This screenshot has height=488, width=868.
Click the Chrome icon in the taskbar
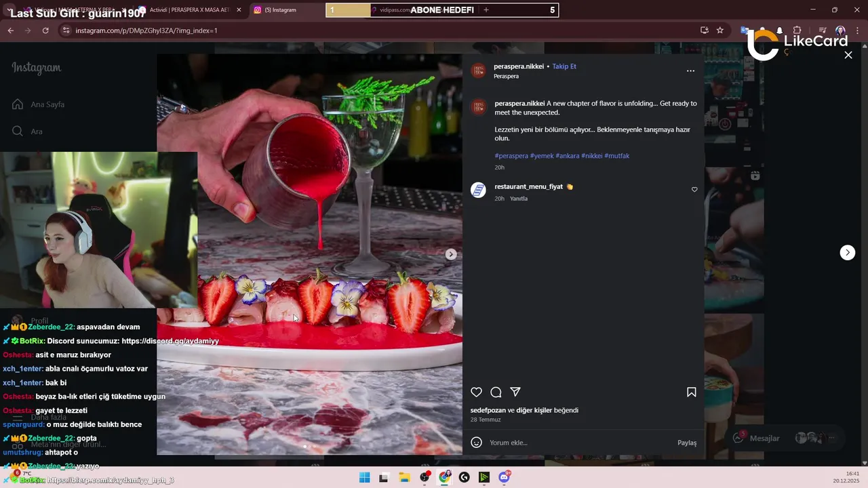(444, 477)
